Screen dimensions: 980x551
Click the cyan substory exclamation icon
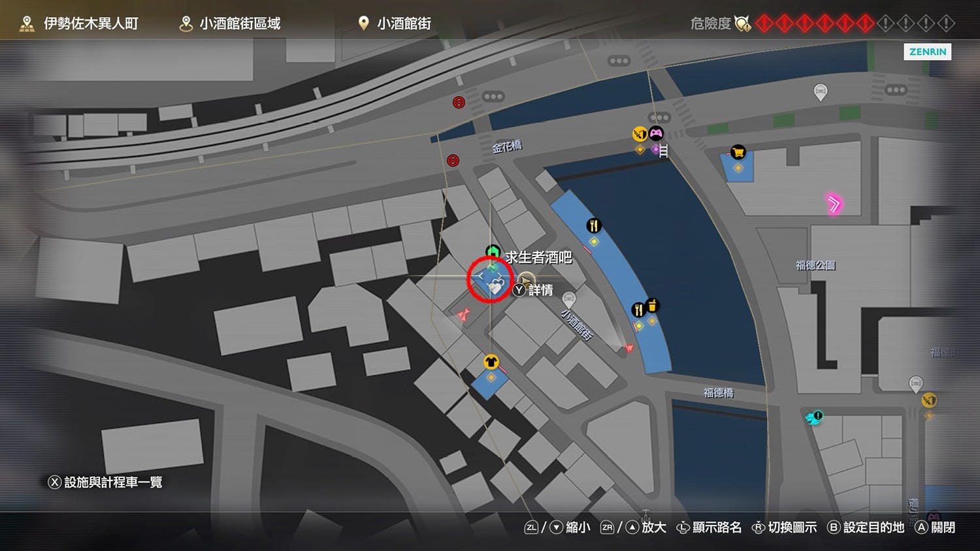[814, 417]
